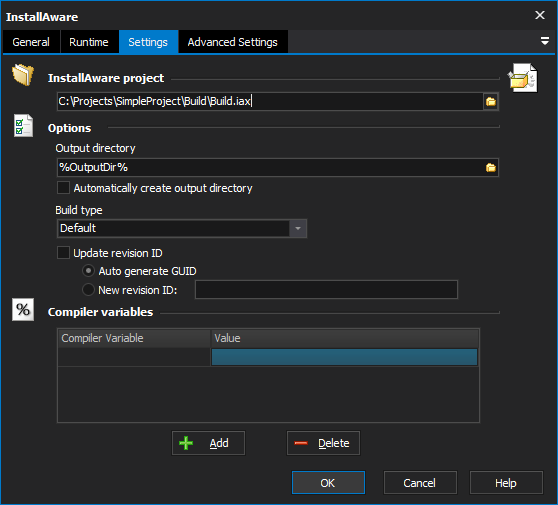The image size is (558, 505).
Task: Open the Runtime tab
Action: [89, 42]
